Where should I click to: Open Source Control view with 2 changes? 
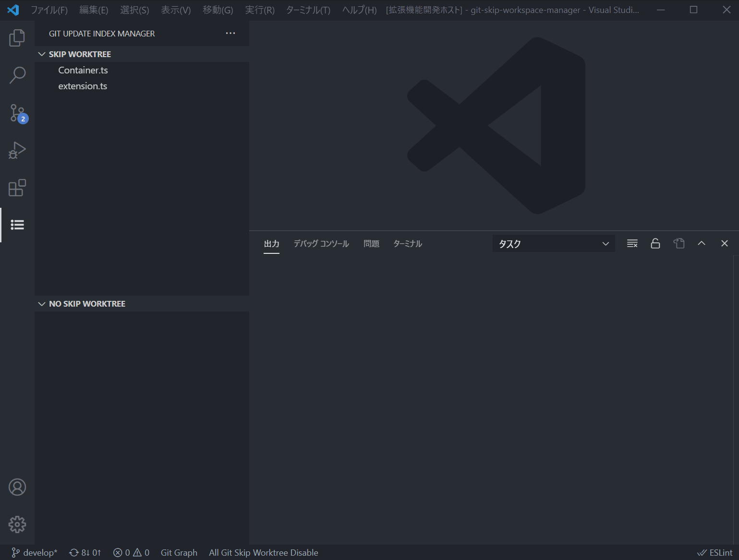point(18,113)
